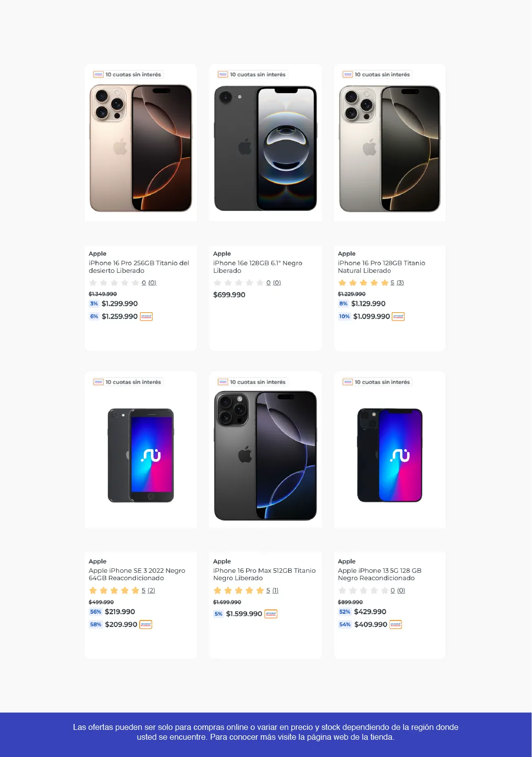This screenshot has height=757, width=532.
Task: Select iPhone 16e 128GB 6.1" Negro Liberado title
Action: click(257, 267)
